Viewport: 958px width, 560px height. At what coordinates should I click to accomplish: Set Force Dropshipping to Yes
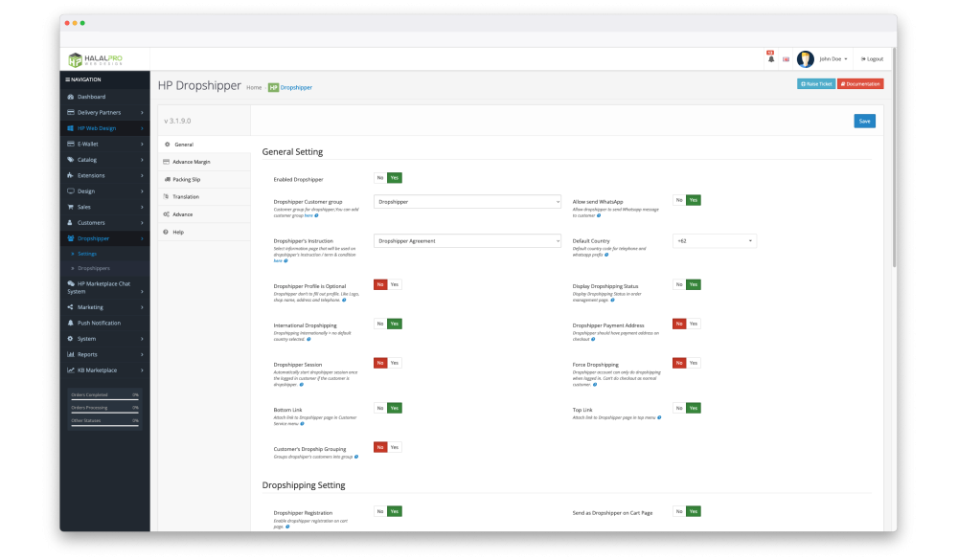pos(695,363)
